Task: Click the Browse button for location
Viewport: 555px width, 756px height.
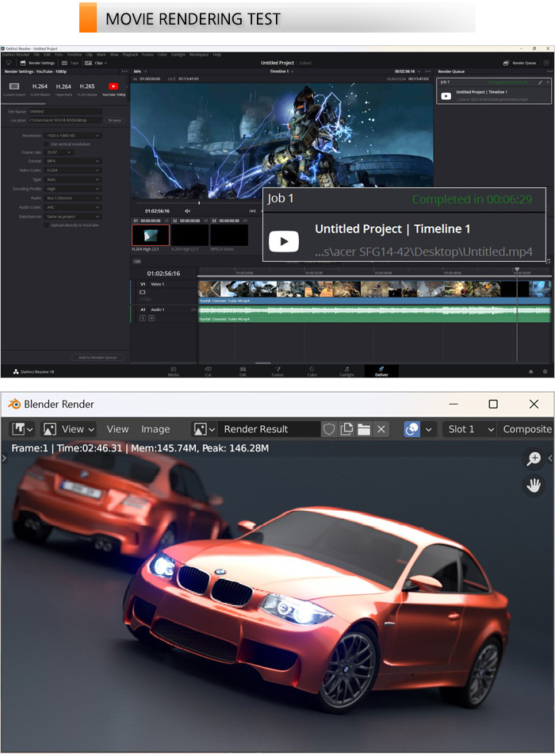Action: pos(115,121)
